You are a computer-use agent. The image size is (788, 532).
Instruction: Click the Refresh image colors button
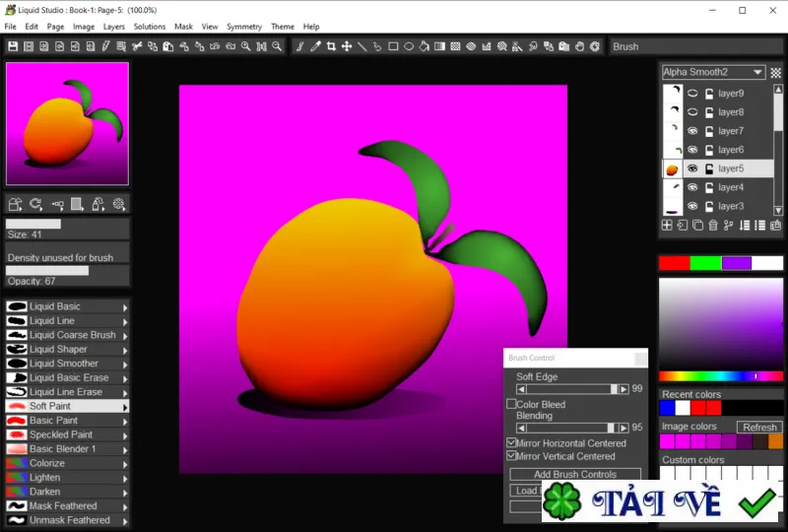pyautogui.click(x=759, y=427)
